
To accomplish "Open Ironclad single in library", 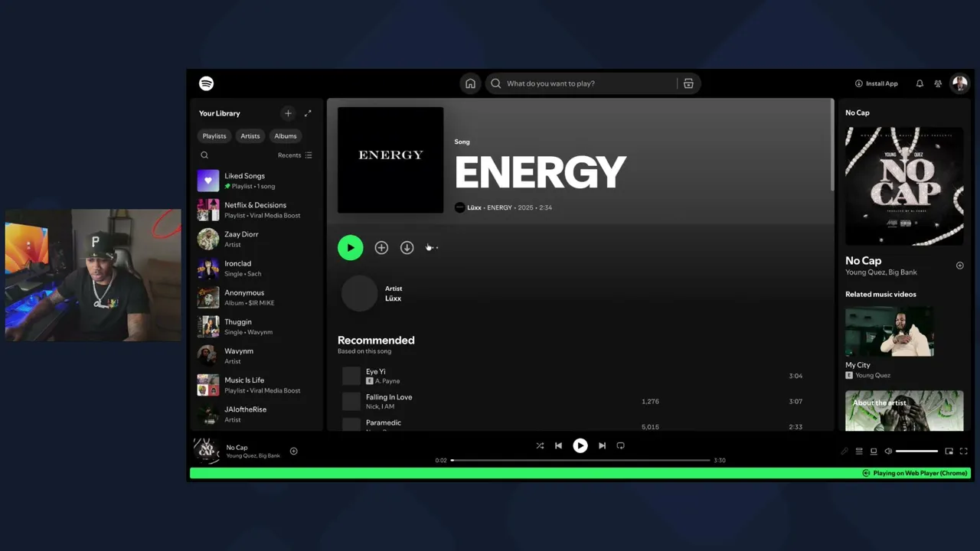I will click(x=256, y=268).
